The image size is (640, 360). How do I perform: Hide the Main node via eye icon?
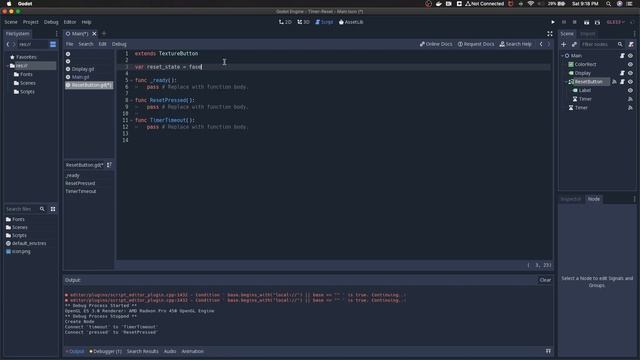click(x=630, y=56)
